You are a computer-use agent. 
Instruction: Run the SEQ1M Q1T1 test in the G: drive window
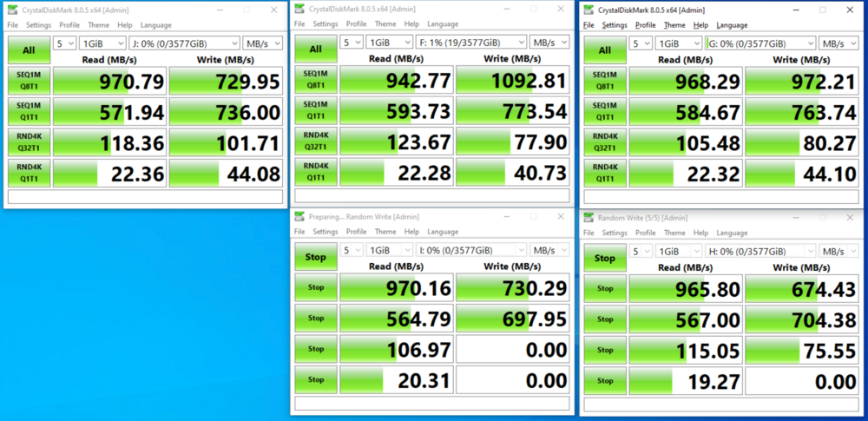(x=605, y=113)
